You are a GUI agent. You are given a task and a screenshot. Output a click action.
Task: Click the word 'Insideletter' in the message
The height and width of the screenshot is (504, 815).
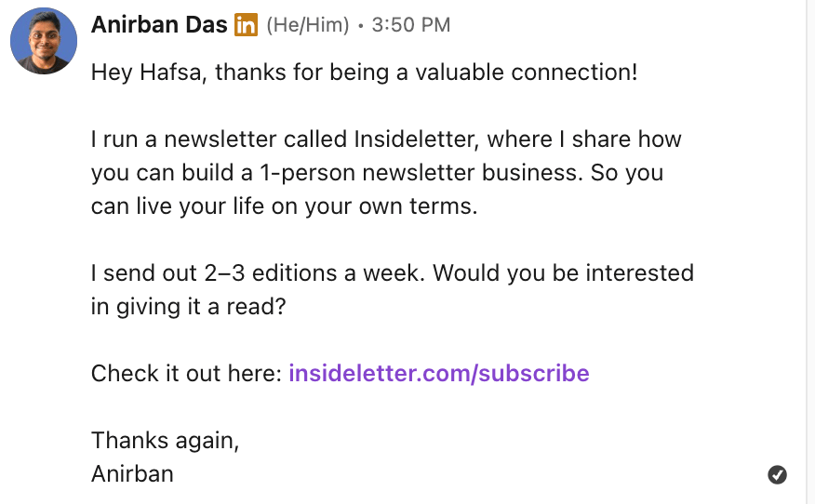pyautogui.click(x=416, y=139)
